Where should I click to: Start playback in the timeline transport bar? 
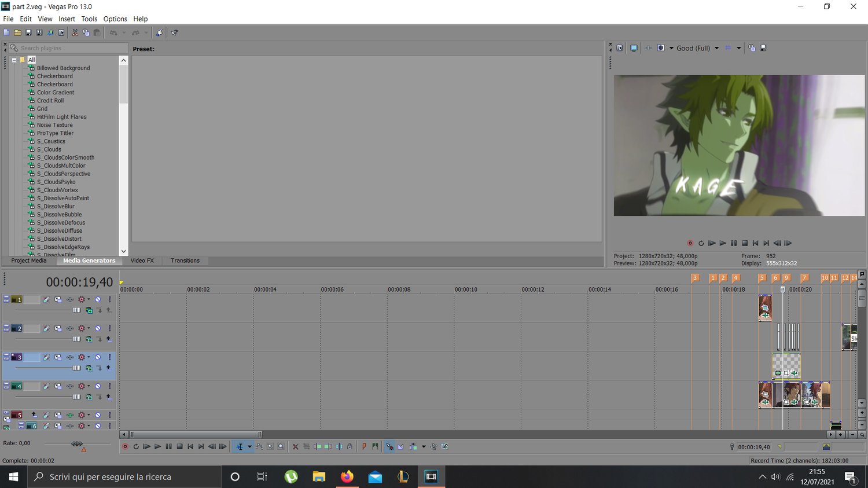pos(157,446)
